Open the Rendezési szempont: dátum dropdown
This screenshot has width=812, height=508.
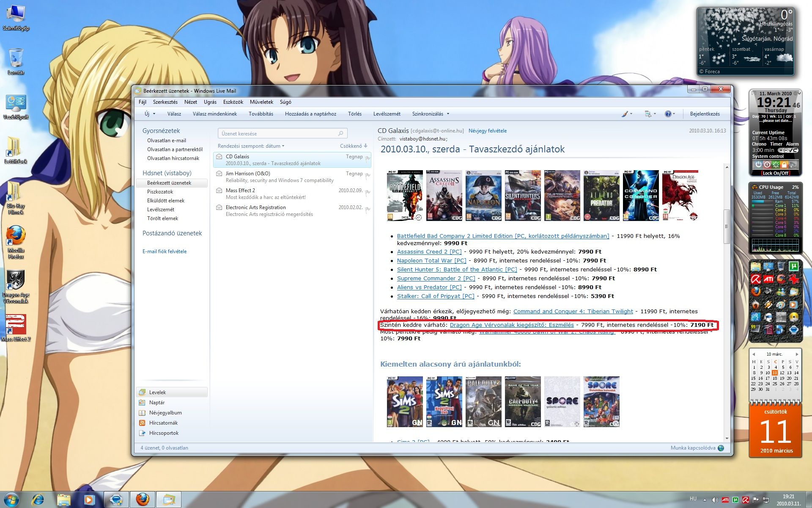[251, 146]
